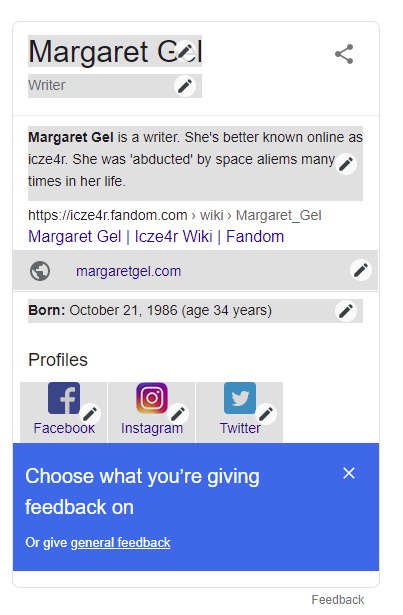Click the share icon beside Margaret Gel
This screenshot has width=403, height=615.
tap(344, 54)
